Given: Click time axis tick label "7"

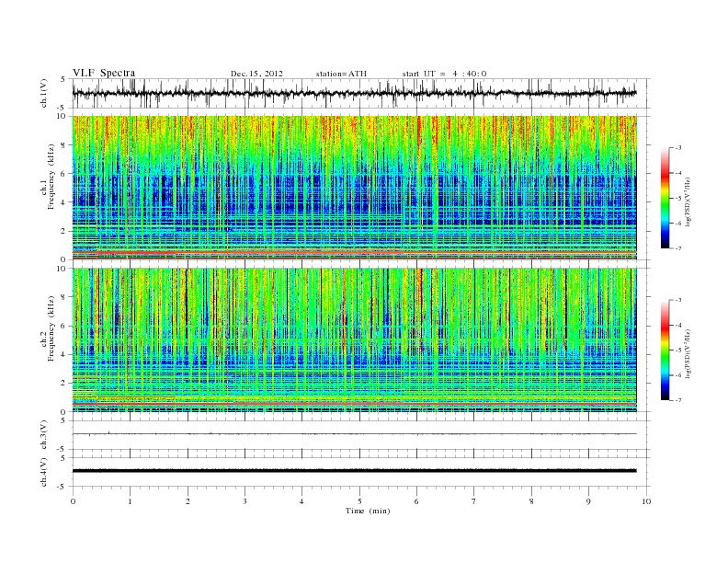Looking at the screenshot, I should (474, 501).
